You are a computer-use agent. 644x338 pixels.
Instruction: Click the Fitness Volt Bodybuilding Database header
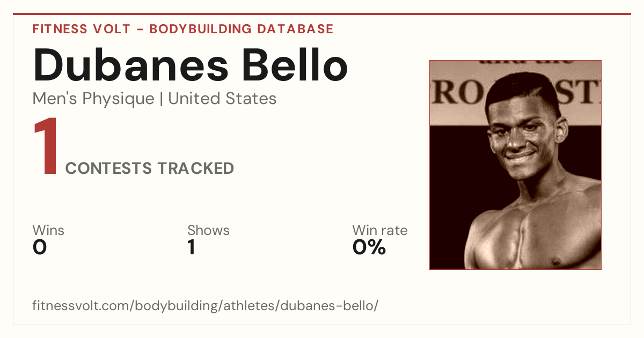[x=183, y=29]
